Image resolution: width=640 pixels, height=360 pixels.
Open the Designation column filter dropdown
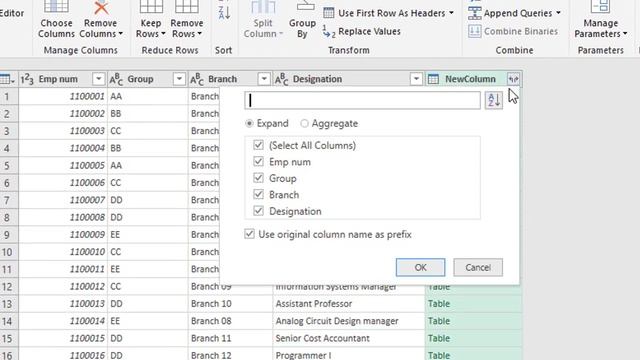tap(416, 79)
